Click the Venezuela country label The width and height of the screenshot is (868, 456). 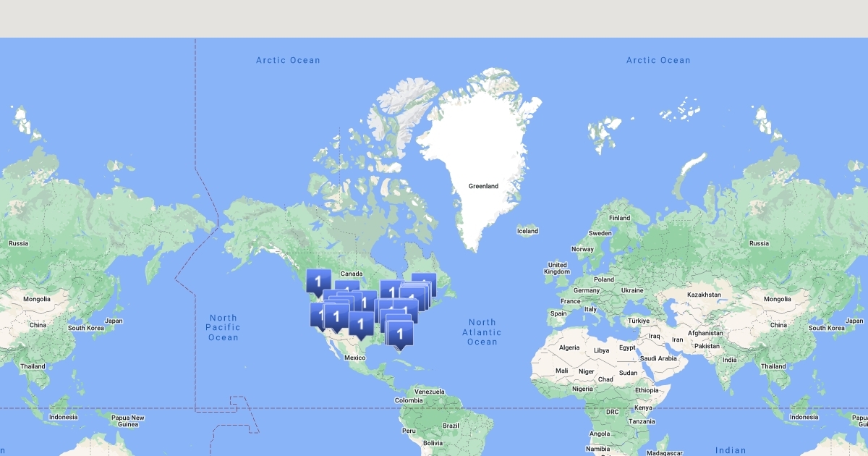pyautogui.click(x=429, y=391)
